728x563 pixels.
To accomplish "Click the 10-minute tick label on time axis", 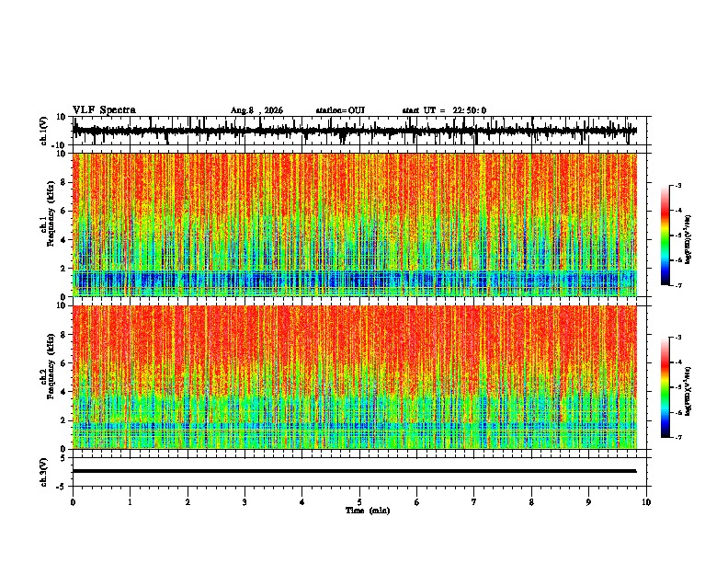I will (646, 502).
